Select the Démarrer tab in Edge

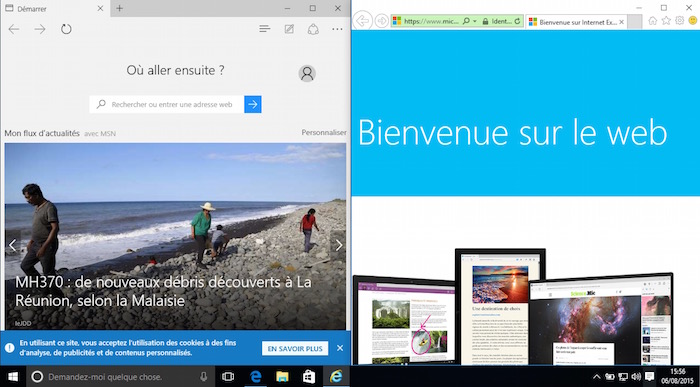pos(55,8)
